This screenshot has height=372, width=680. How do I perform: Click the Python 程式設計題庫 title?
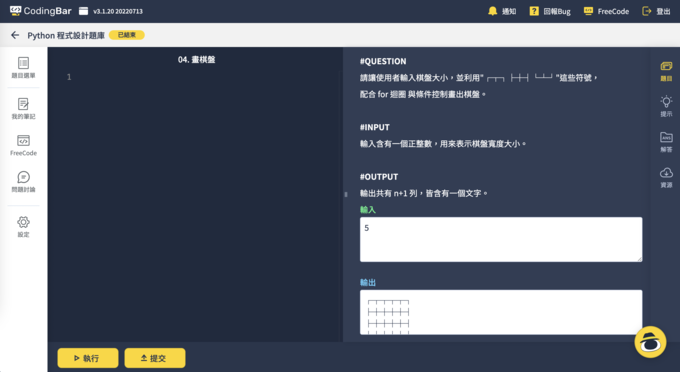[x=66, y=35]
